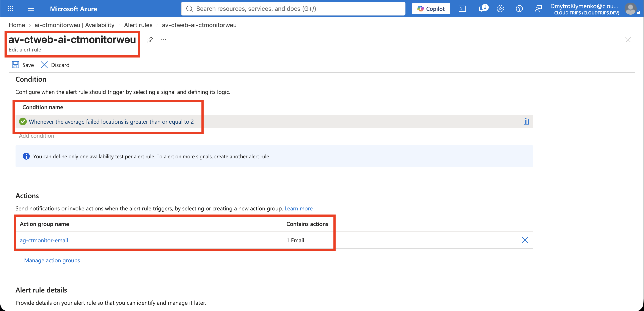Click the Alert rule details heading
The width and height of the screenshot is (644, 311).
pos(41,290)
